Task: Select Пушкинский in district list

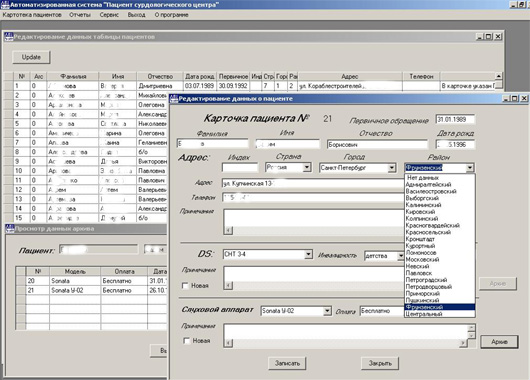Action: pos(440,300)
